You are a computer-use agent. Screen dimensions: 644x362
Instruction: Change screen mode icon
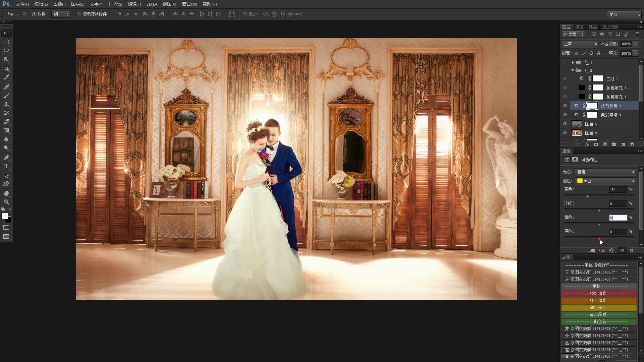coord(6,237)
